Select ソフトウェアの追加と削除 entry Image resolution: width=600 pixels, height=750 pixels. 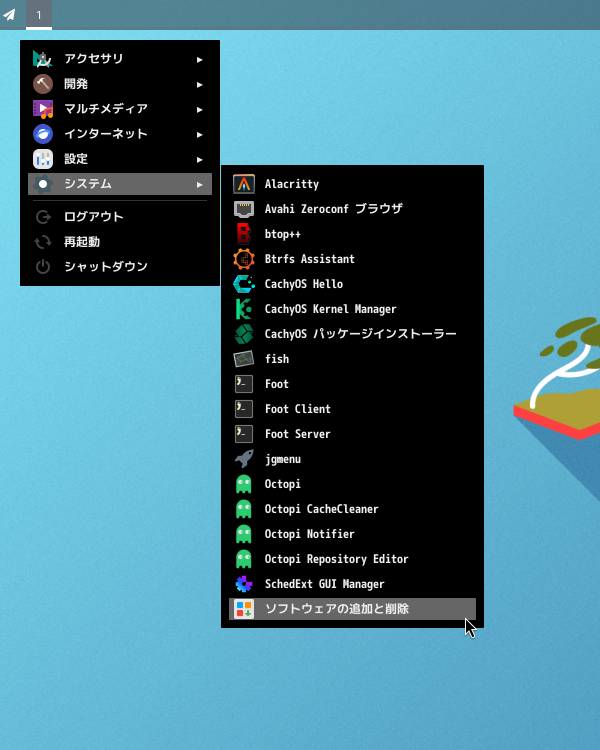click(x=352, y=609)
